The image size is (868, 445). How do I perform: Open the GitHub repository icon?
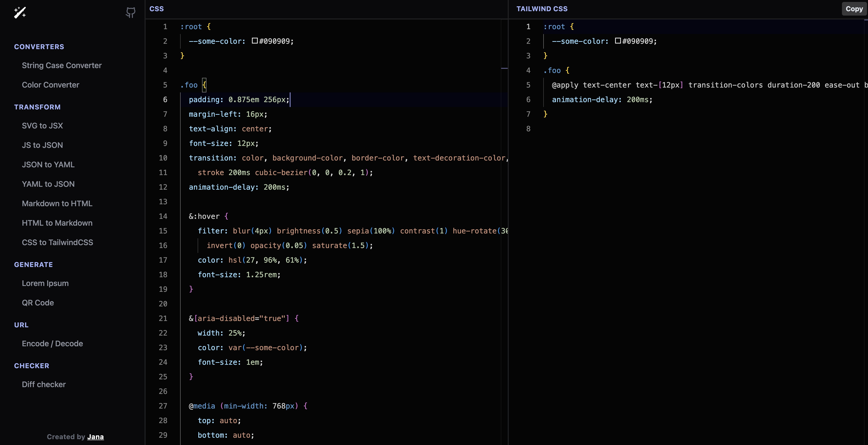tap(130, 13)
